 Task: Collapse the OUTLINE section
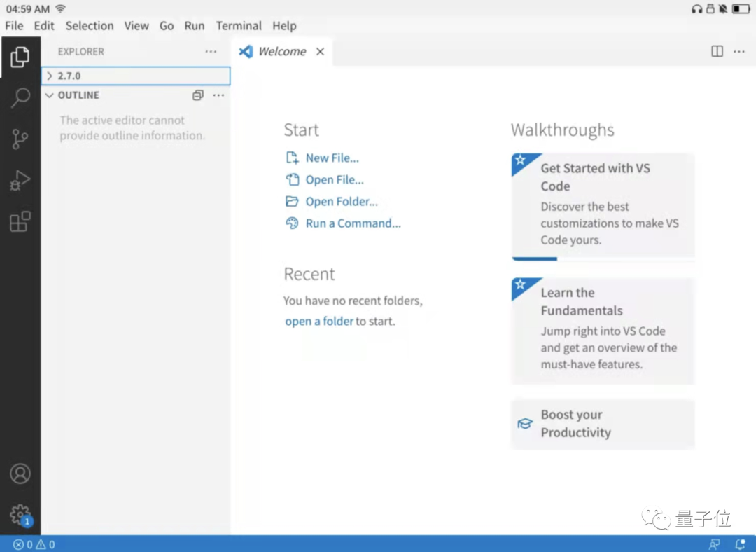(x=49, y=95)
